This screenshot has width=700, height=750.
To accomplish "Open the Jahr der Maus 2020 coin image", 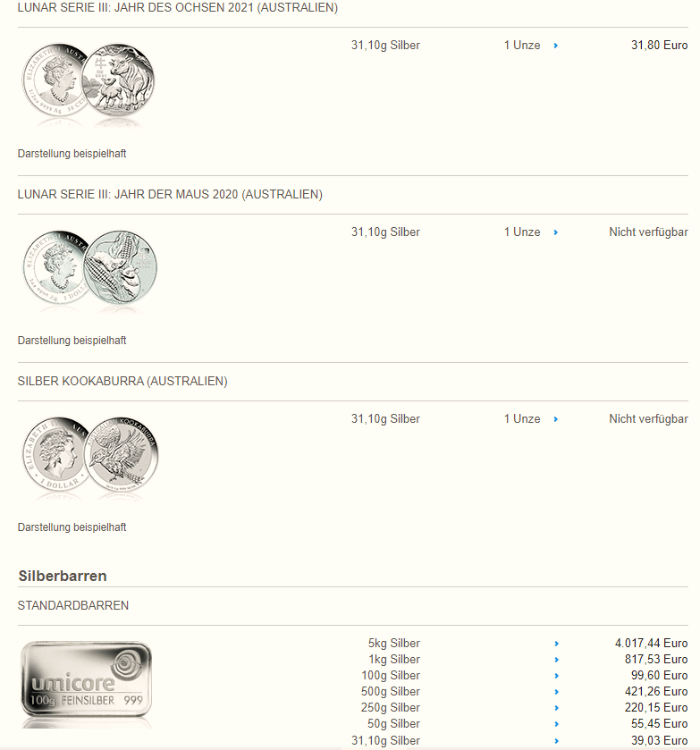I will tap(88, 268).
